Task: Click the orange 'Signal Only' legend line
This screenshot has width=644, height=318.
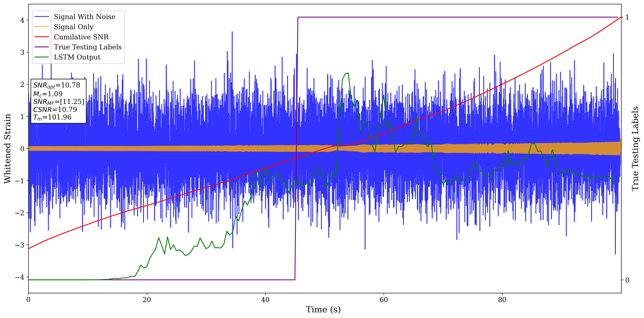Action: tap(42, 27)
